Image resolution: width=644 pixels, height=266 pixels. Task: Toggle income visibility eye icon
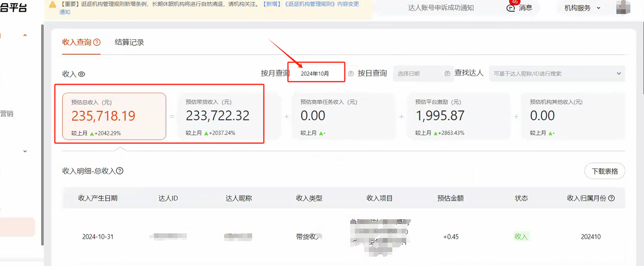tap(82, 74)
